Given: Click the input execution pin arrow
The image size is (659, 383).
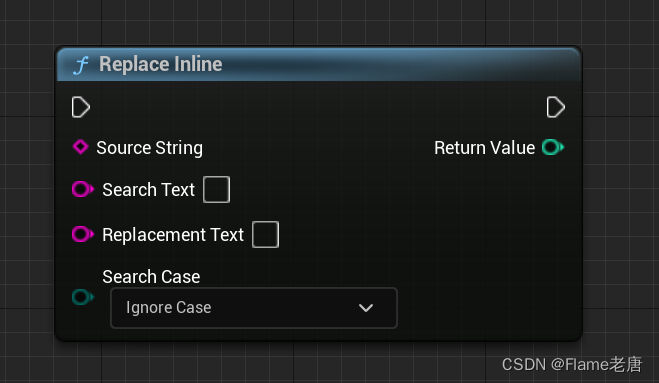Looking at the screenshot, I should click(81, 107).
